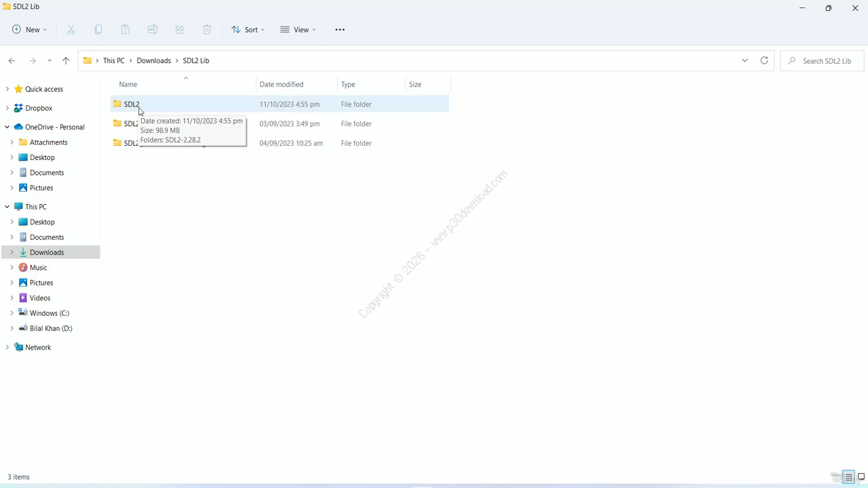Click the Delete trash icon

coord(207,30)
